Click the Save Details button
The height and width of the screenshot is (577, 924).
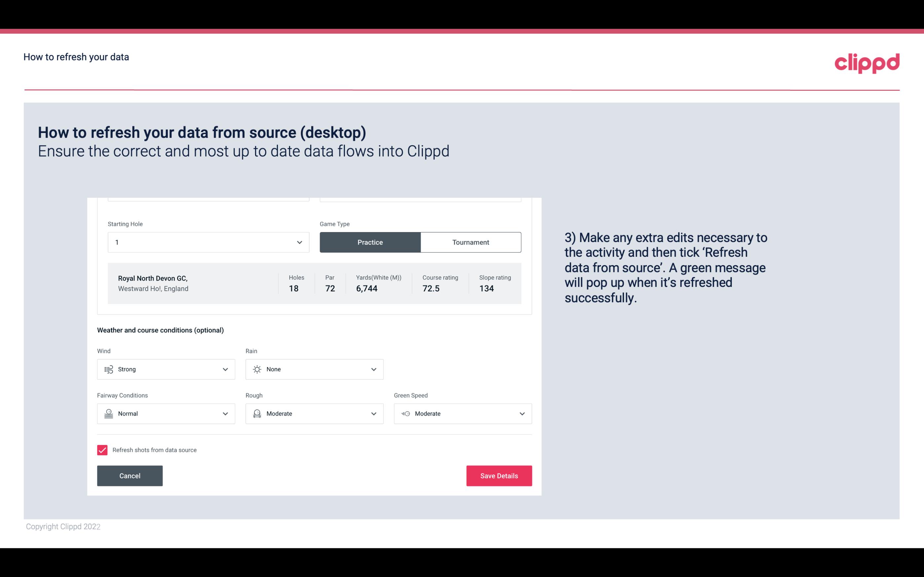pyautogui.click(x=499, y=476)
